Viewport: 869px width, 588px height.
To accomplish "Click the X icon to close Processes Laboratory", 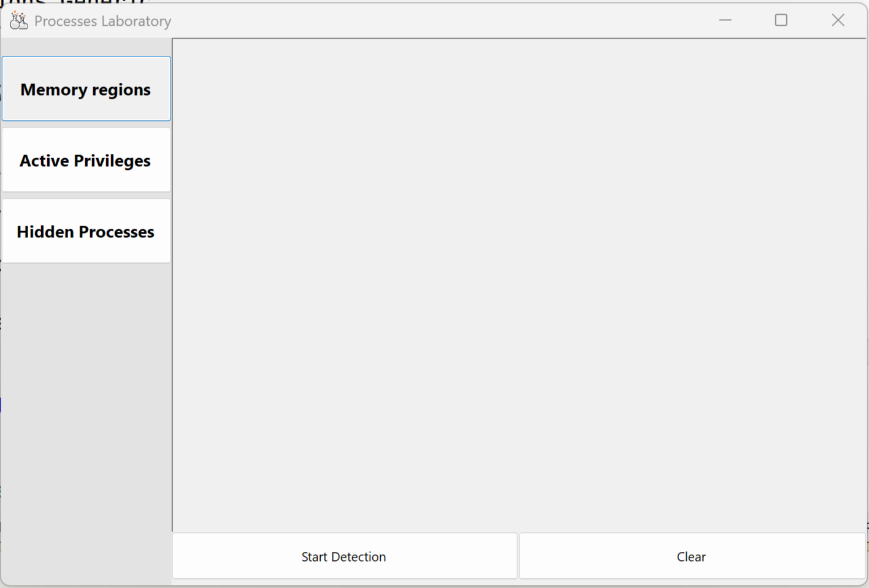I will point(838,20).
